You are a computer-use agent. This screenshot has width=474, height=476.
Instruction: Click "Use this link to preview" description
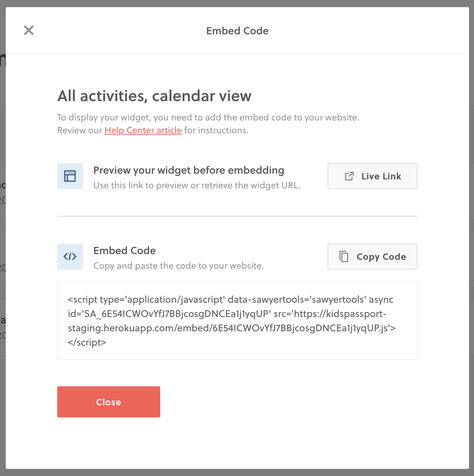coord(197,185)
